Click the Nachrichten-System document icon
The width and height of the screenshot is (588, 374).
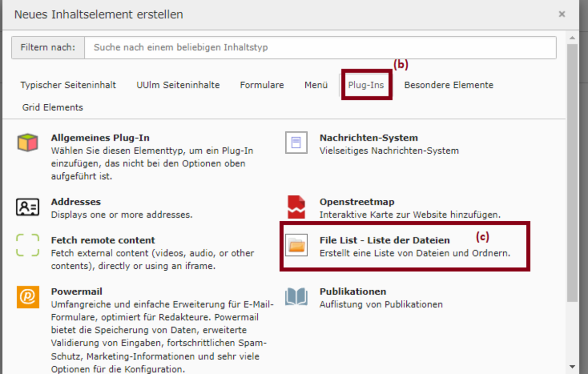tap(296, 142)
